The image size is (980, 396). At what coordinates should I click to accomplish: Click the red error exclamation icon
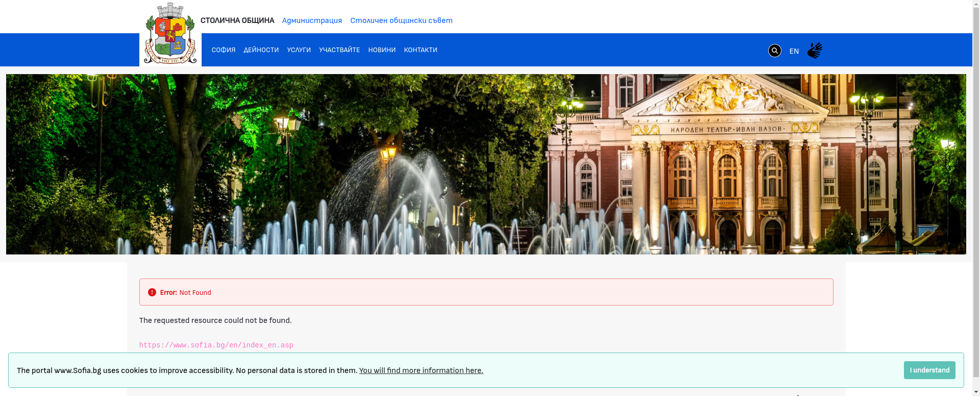[152, 292]
